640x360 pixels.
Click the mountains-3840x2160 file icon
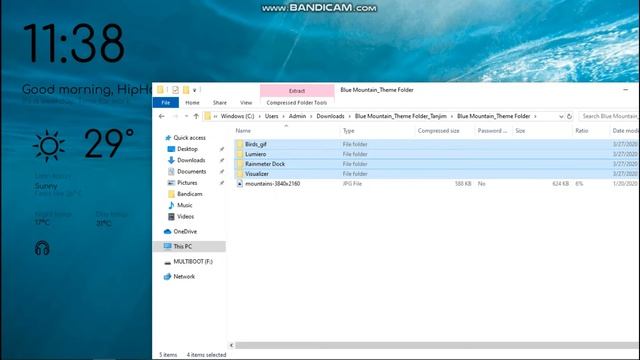point(240,184)
